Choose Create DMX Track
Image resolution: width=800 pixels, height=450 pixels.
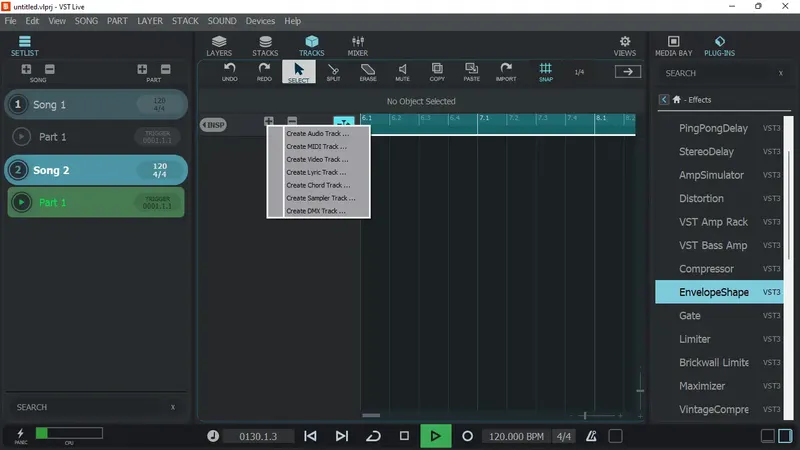(316, 211)
